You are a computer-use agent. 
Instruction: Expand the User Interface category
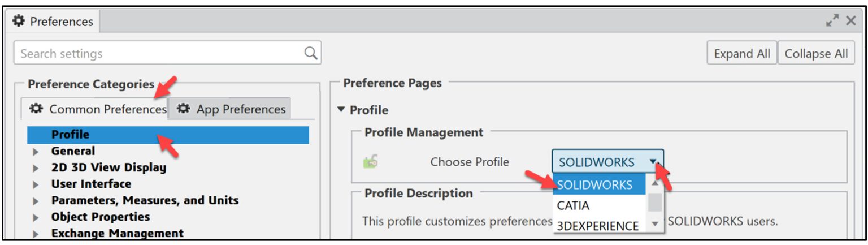tap(36, 184)
